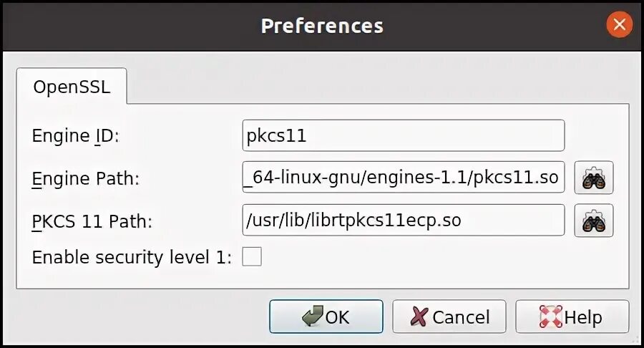Enable the security level 1 checkbox
The image size is (644, 348).
pos(252,257)
